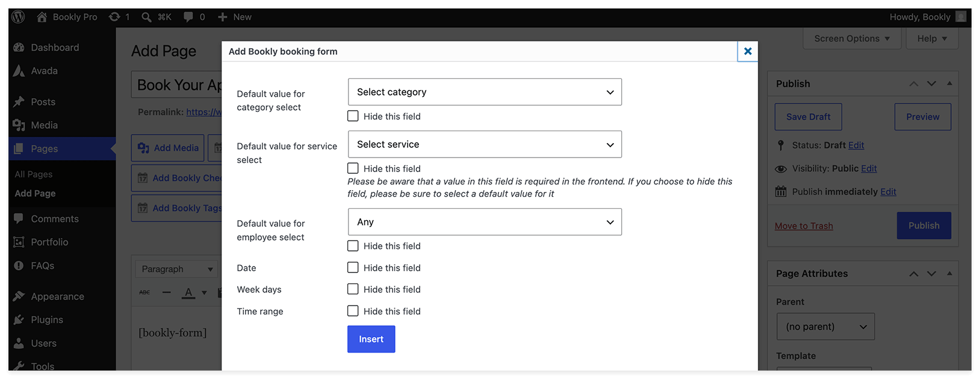Edit the Visibility: Public link
The image size is (980, 379).
869,168
